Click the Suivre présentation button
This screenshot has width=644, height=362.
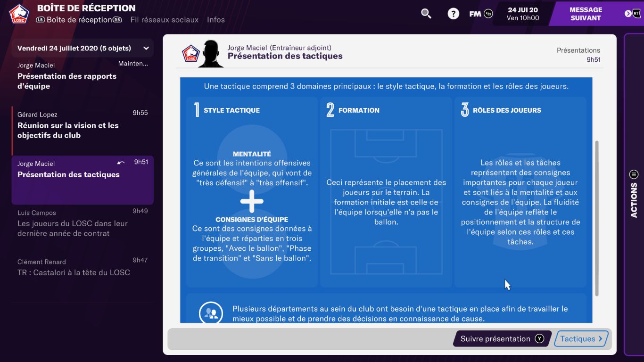pos(502,338)
